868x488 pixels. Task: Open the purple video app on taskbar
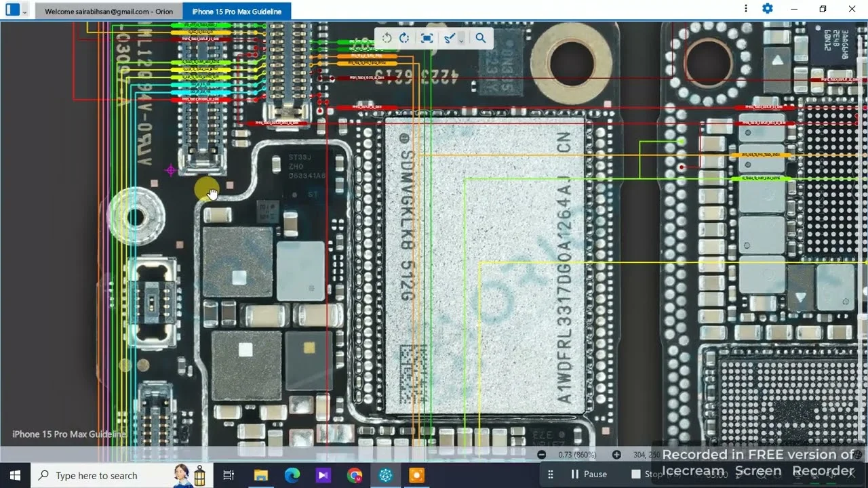tap(323, 475)
